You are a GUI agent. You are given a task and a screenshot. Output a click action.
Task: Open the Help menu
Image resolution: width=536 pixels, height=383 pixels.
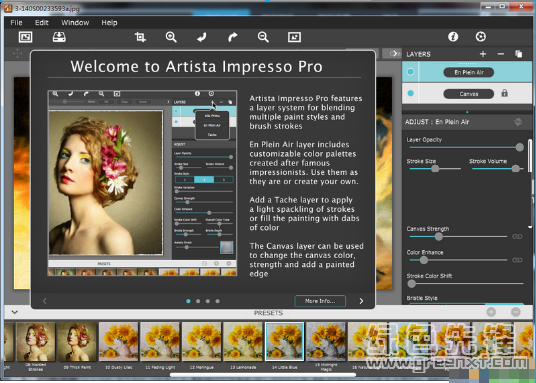tap(109, 23)
